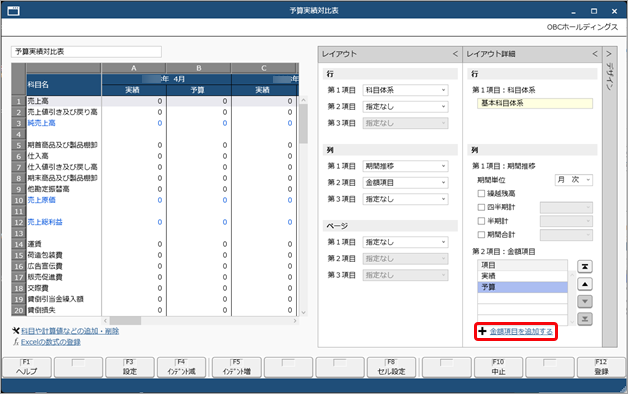Screen dimensions: 628x394
Task: Click the 予算実績対比表 name input field
Action: (x=87, y=52)
